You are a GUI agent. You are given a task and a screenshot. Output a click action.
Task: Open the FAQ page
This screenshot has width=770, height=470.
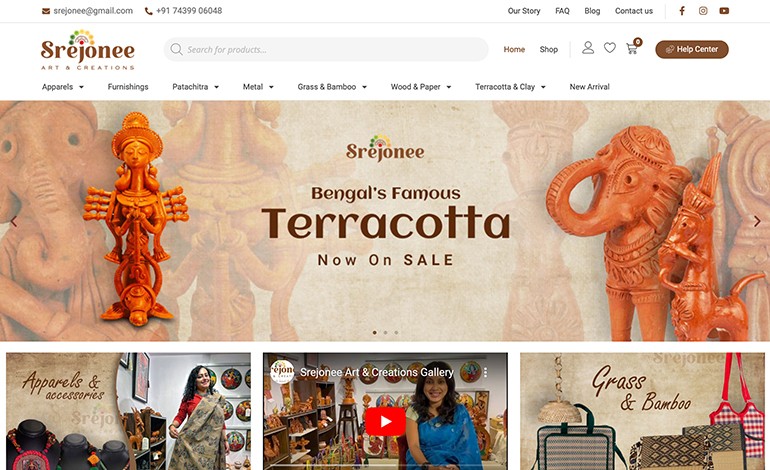click(x=562, y=11)
